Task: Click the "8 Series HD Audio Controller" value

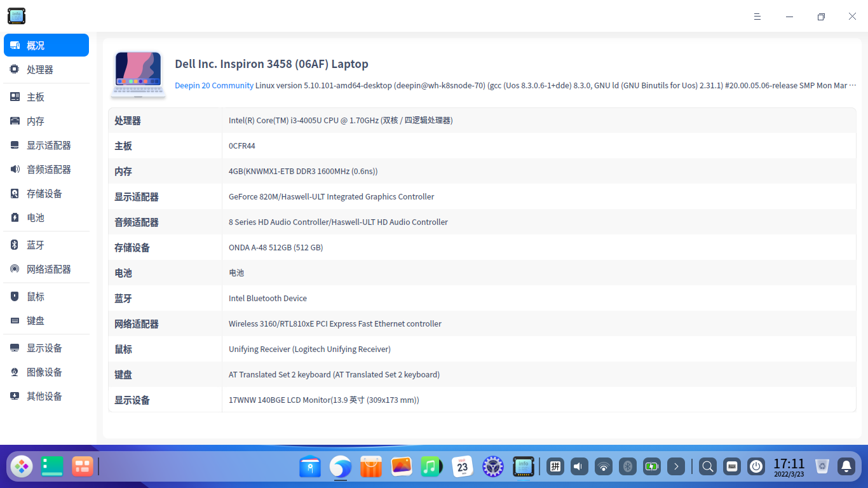Action: (338, 222)
